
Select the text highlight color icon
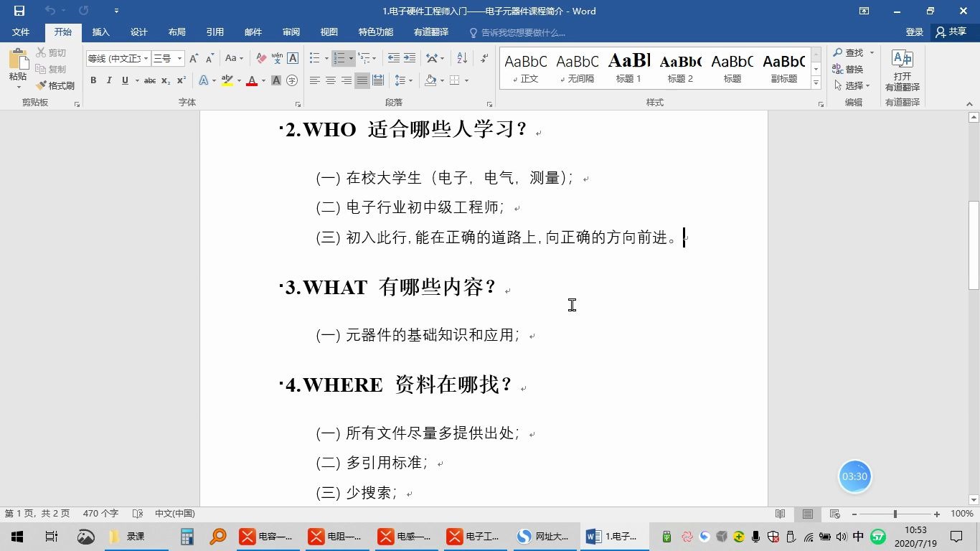point(228,80)
